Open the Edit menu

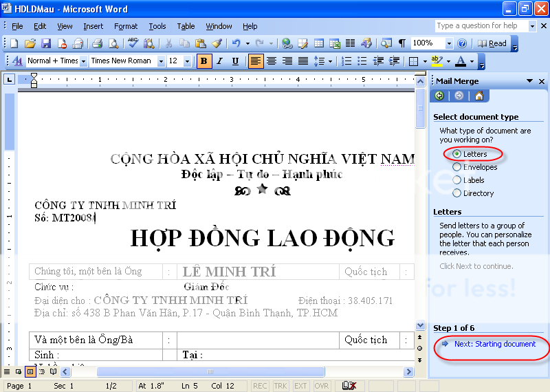(40, 26)
